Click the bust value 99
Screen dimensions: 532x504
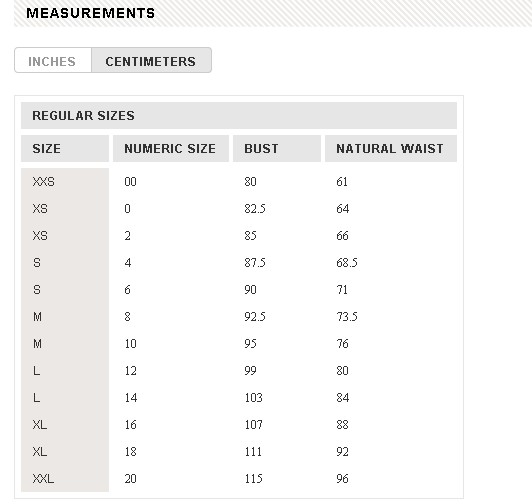pos(250,371)
